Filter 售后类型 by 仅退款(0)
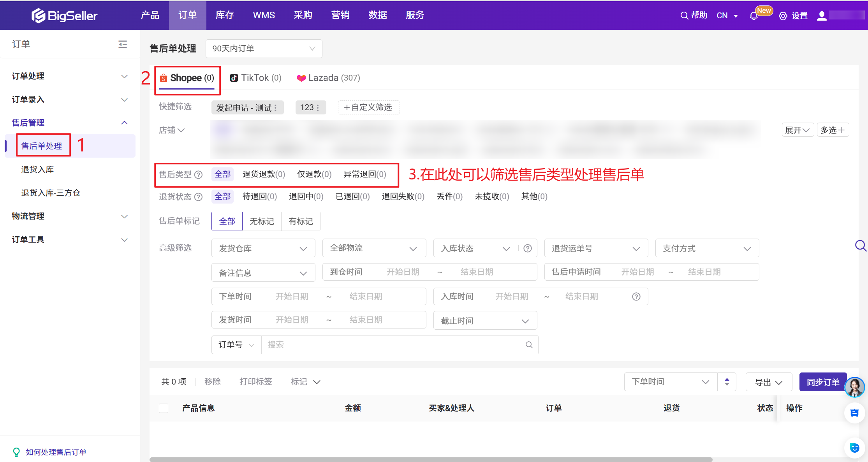The image size is (868, 462). 314,174
